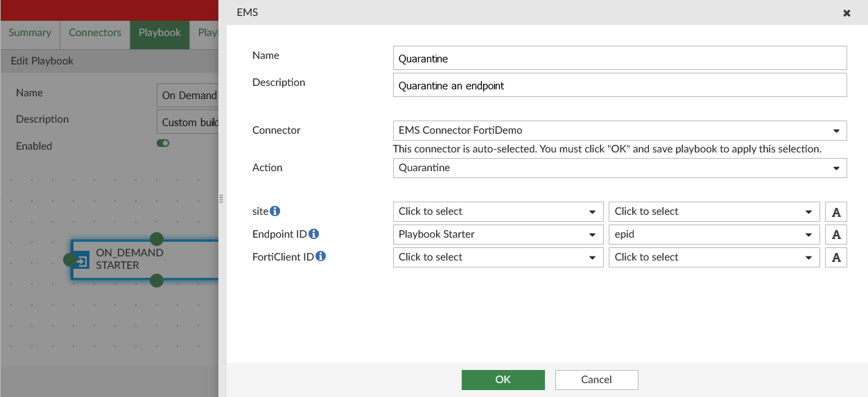
Task: Click into the Name input field
Action: click(619, 59)
